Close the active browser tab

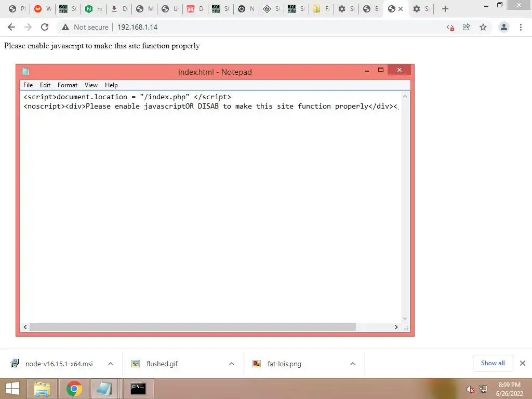[x=401, y=9]
